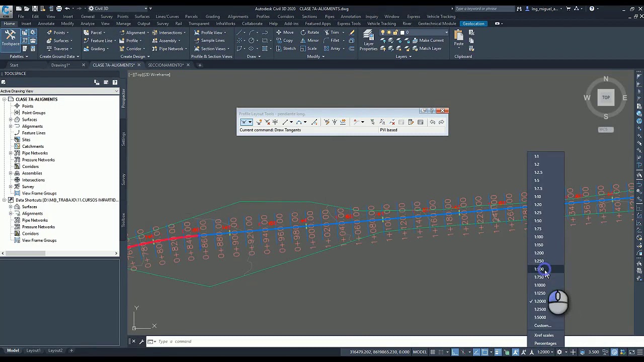Toggle MODEL space button in status bar
The image size is (644, 362).
420,352
